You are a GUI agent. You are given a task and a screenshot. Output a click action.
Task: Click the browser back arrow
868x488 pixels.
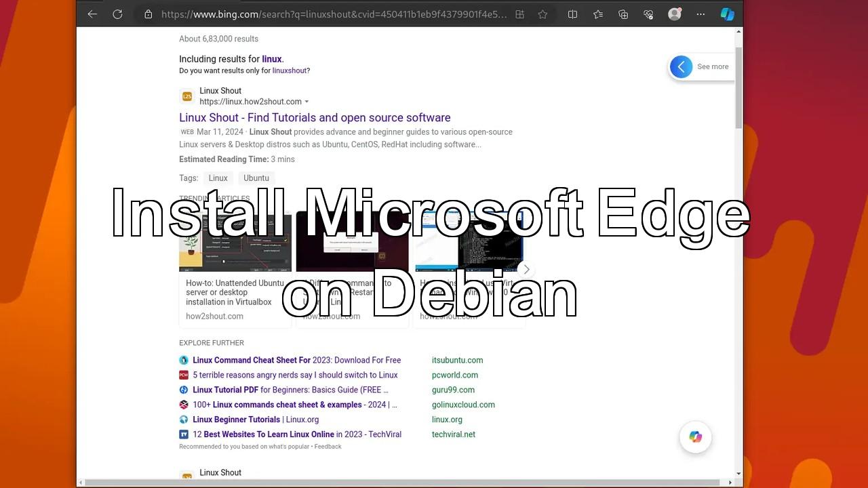(92, 14)
